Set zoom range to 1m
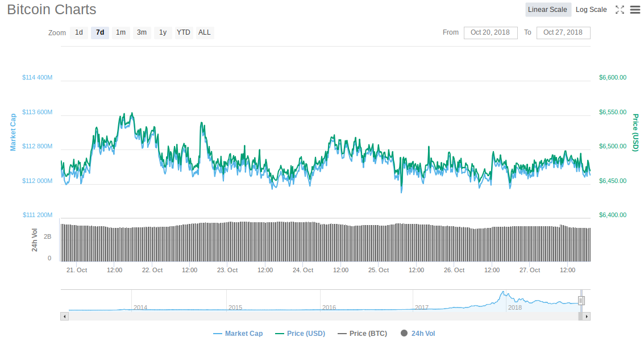The width and height of the screenshot is (644, 341). pyautogui.click(x=121, y=32)
